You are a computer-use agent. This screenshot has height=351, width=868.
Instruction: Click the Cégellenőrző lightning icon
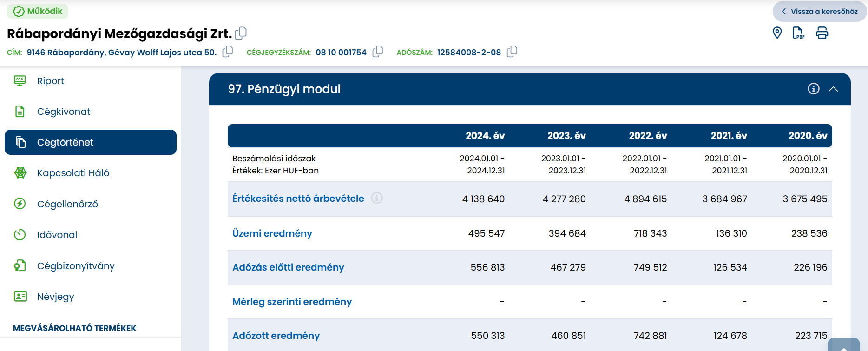pyautogui.click(x=20, y=204)
